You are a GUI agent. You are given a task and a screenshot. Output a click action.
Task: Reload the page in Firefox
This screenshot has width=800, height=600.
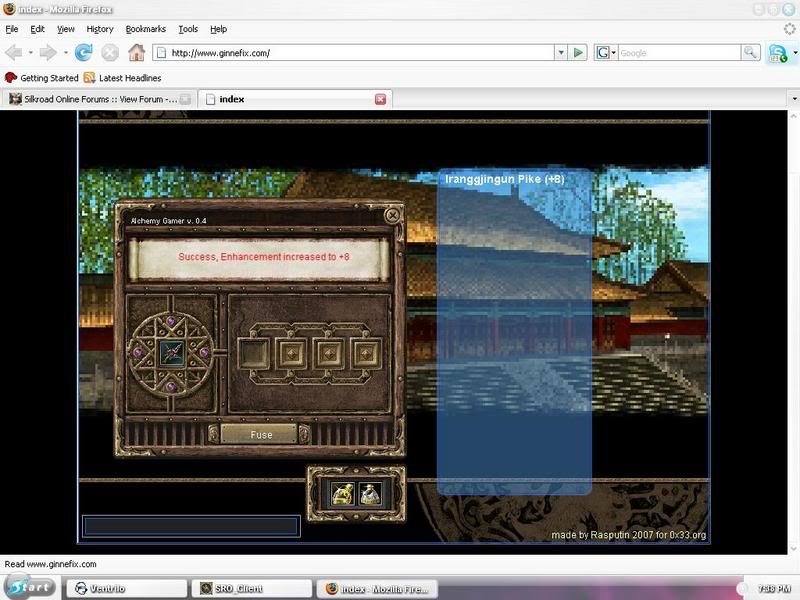click(84, 52)
